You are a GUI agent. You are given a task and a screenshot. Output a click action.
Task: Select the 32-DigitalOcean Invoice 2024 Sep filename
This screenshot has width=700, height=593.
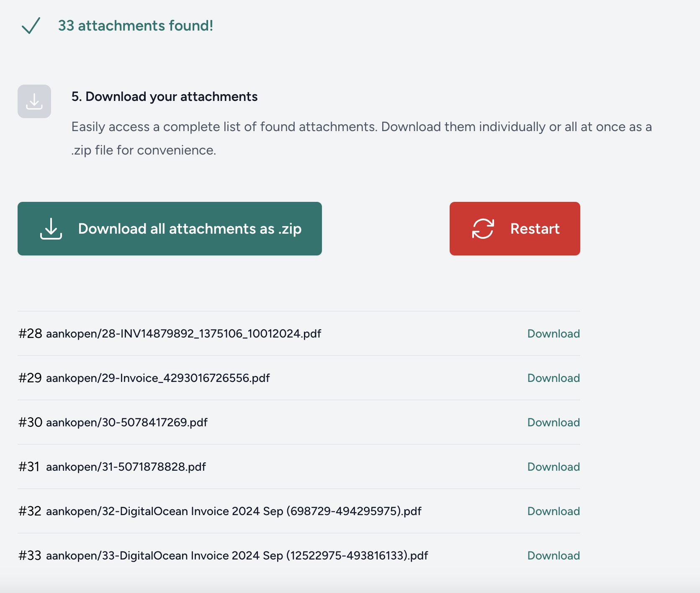(x=234, y=511)
